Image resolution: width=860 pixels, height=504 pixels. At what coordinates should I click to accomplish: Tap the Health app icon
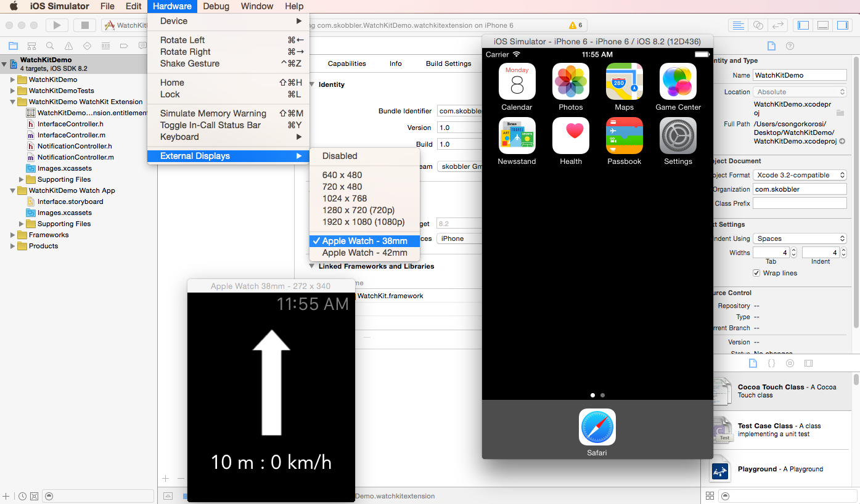pyautogui.click(x=570, y=136)
